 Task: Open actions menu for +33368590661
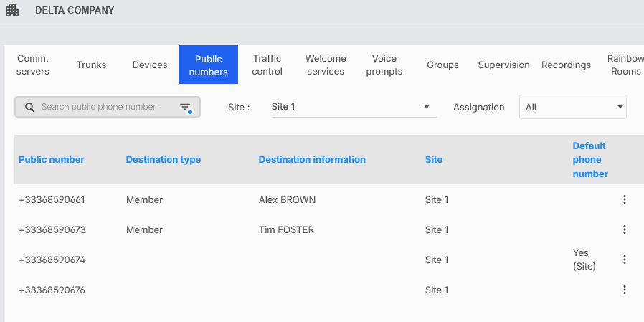pos(624,200)
